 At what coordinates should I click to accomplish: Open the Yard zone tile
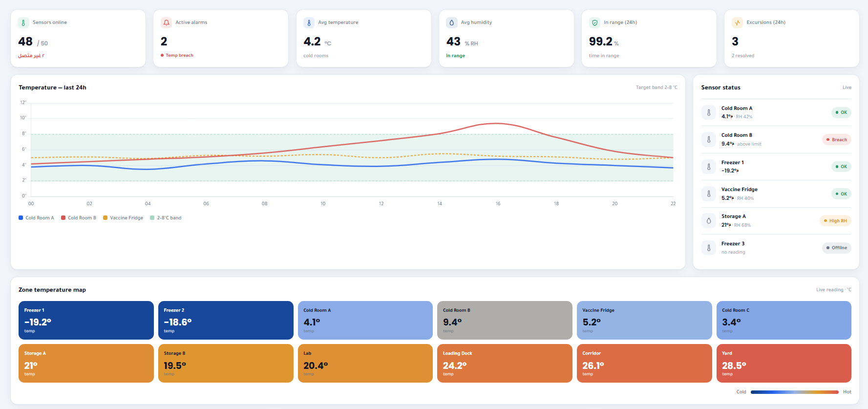784,363
